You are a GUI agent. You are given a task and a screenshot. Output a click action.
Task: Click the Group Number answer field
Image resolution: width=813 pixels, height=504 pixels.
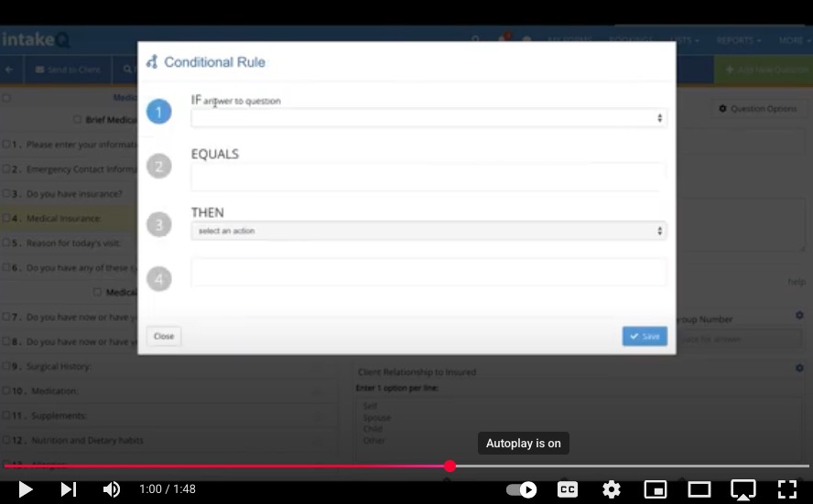coord(740,339)
